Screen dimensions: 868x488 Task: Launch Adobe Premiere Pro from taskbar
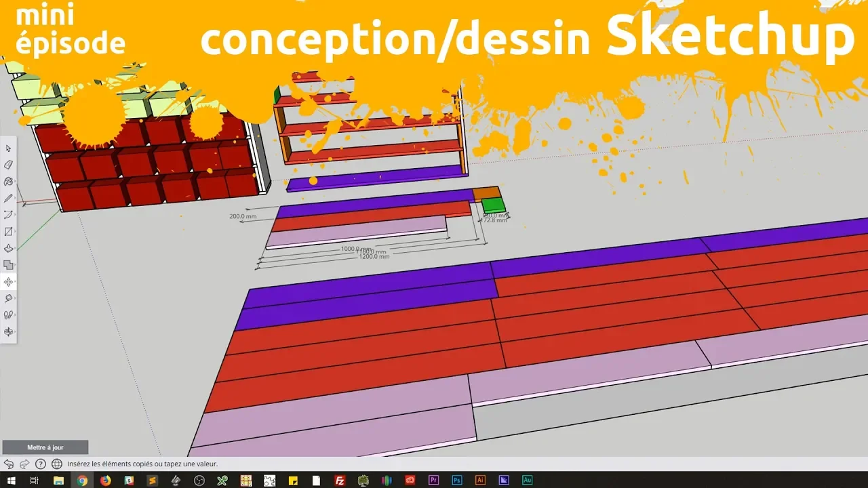(433, 481)
